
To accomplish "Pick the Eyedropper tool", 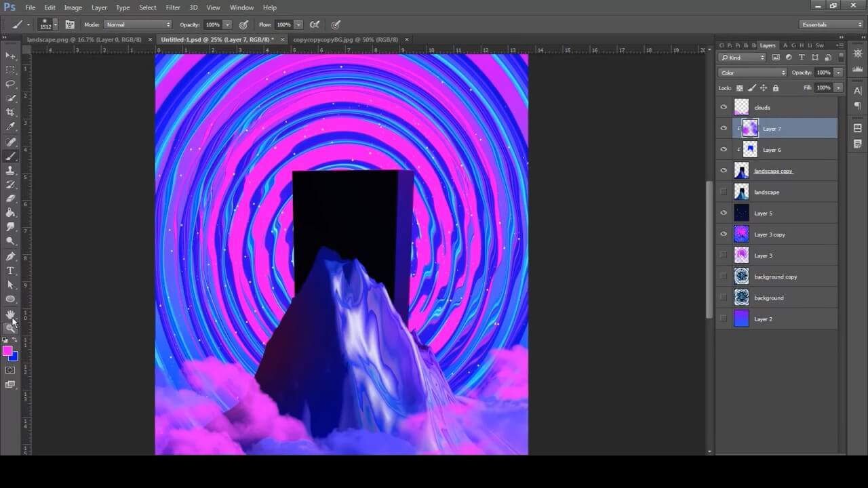I will pos(10,127).
